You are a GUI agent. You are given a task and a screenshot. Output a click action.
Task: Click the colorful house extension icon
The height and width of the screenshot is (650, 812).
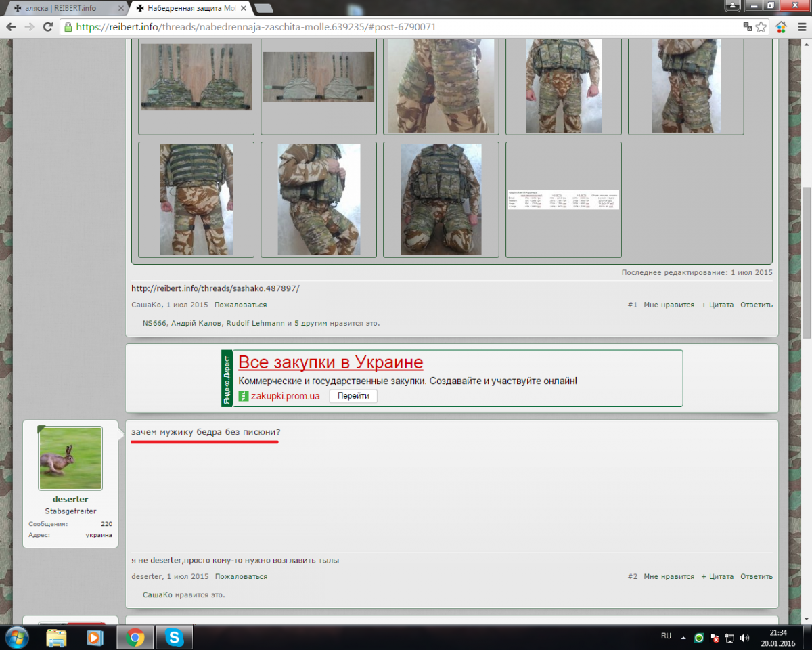coord(782,27)
